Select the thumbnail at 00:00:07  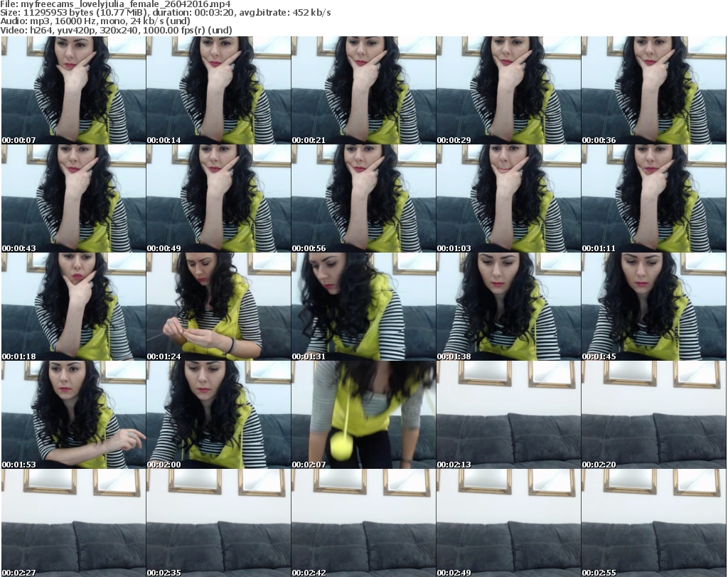(x=73, y=90)
